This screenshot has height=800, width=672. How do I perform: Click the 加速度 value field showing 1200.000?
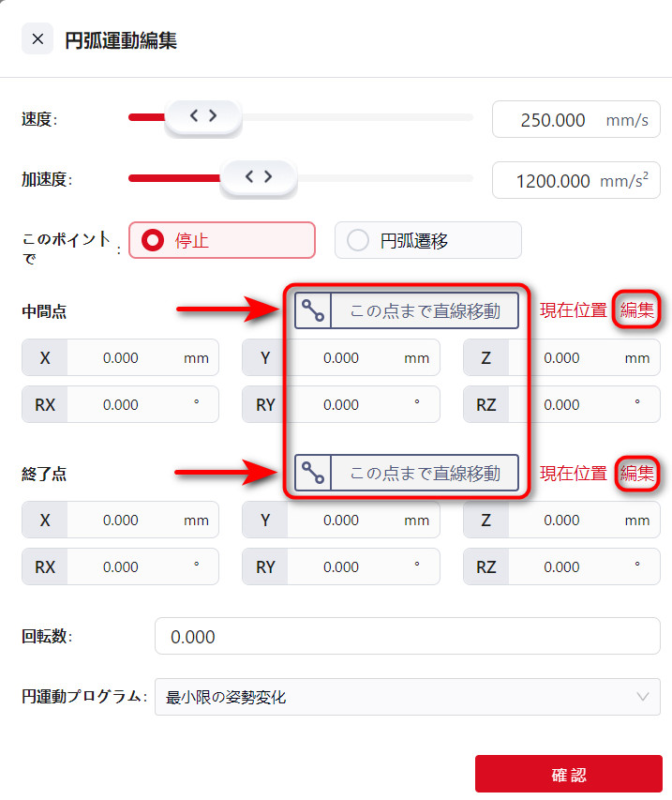tap(553, 180)
